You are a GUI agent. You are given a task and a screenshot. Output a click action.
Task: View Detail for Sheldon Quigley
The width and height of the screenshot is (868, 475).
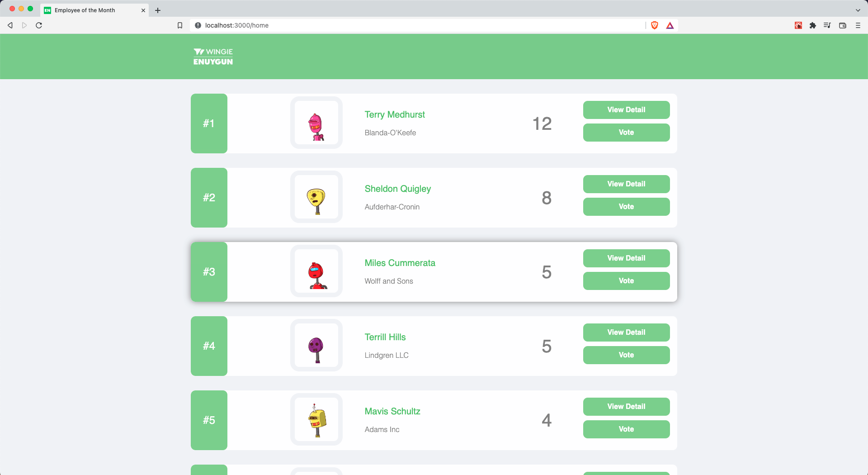[626, 184]
